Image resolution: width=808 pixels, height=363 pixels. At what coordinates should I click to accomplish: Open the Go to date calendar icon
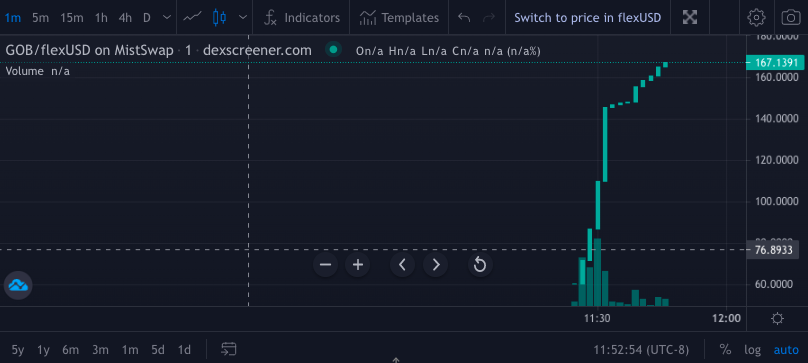pyautogui.click(x=229, y=350)
